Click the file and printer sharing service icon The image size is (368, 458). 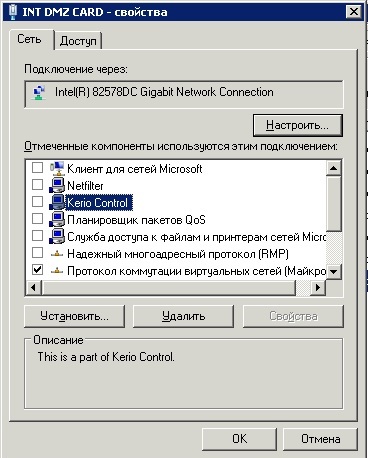(57, 236)
